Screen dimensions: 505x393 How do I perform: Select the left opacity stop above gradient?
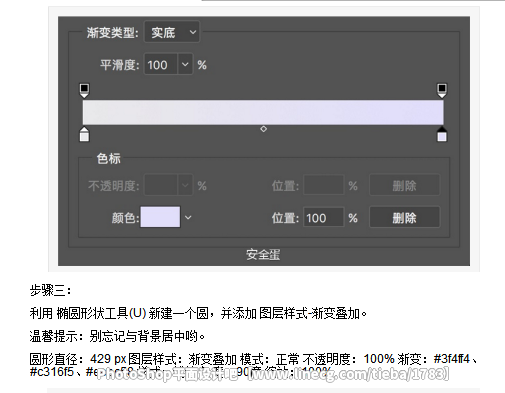84,90
